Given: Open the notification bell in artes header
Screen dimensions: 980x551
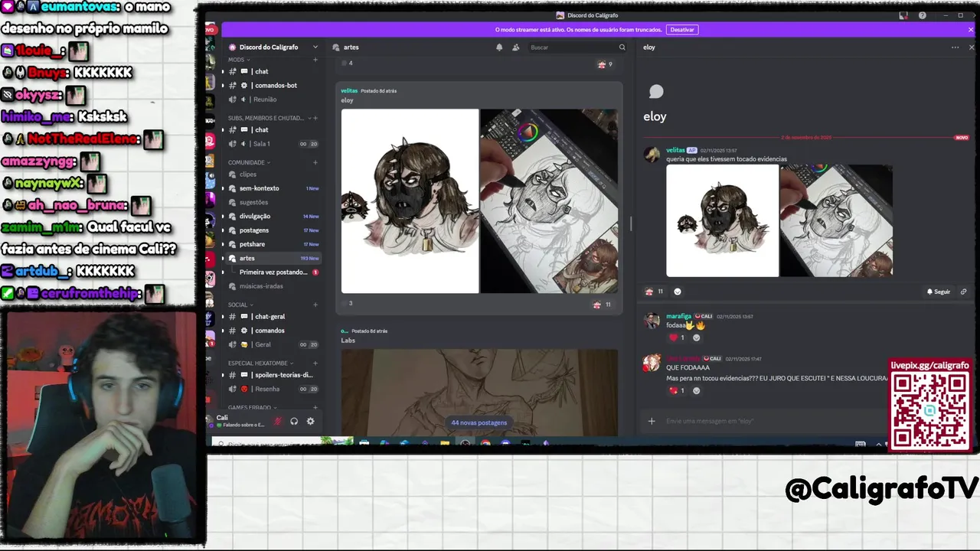Looking at the screenshot, I should tap(499, 47).
